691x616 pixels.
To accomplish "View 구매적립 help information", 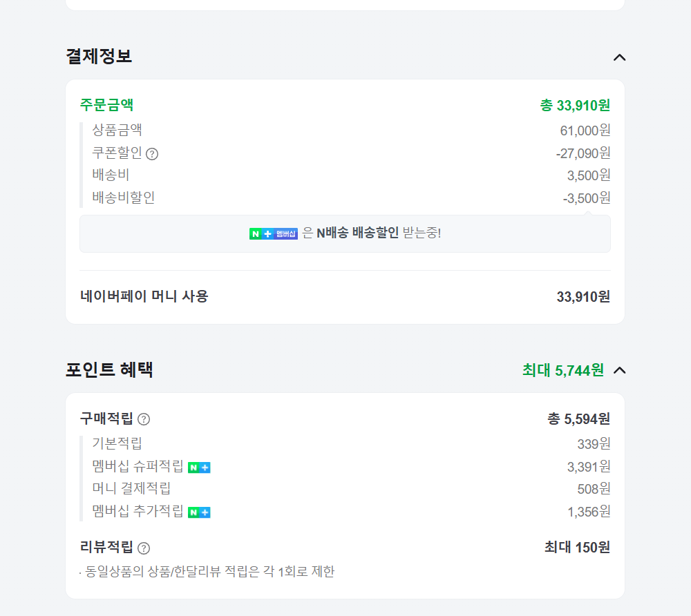I will [144, 418].
